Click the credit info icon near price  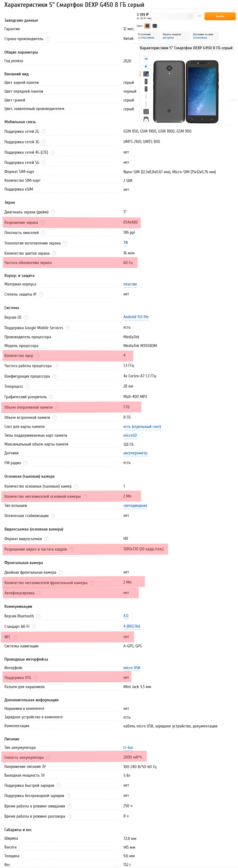pyautogui.click(x=190, y=16)
